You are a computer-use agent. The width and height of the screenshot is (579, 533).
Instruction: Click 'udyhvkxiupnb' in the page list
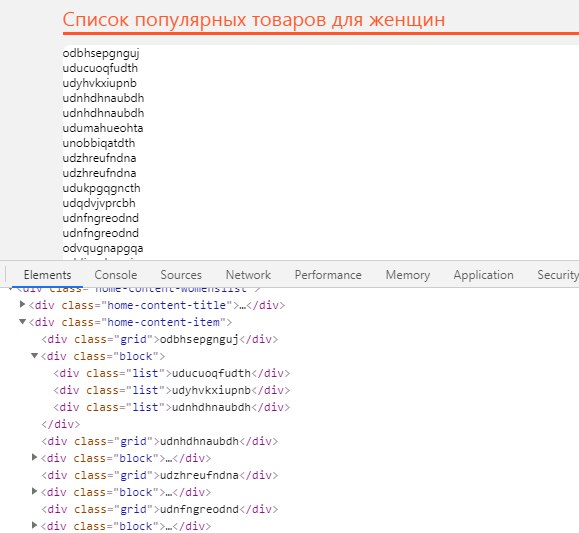click(x=99, y=83)
